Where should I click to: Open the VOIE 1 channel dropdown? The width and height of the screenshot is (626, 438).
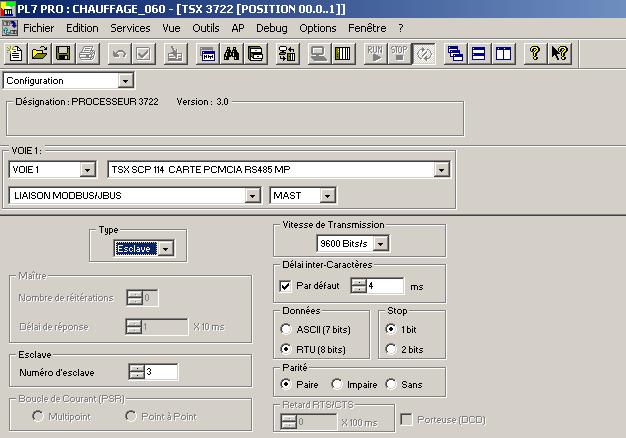[x=87, y=170]
